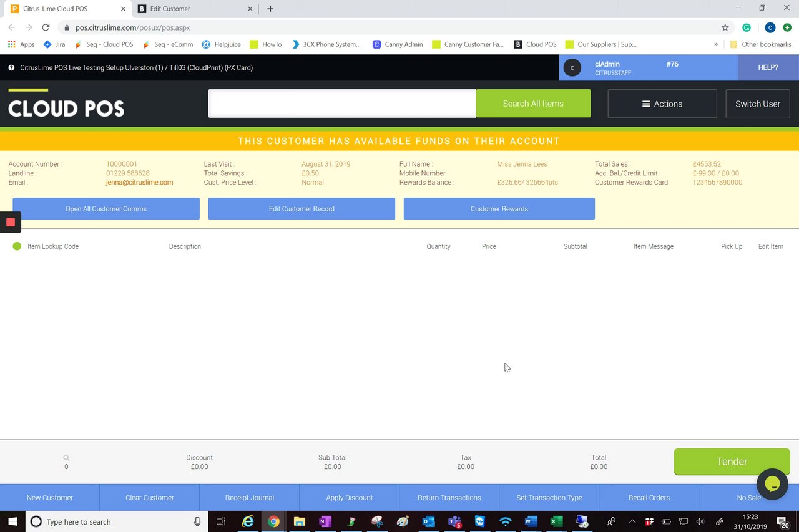Open the Canny Admin bookmark
799x532 pixels.
(398, 44)
